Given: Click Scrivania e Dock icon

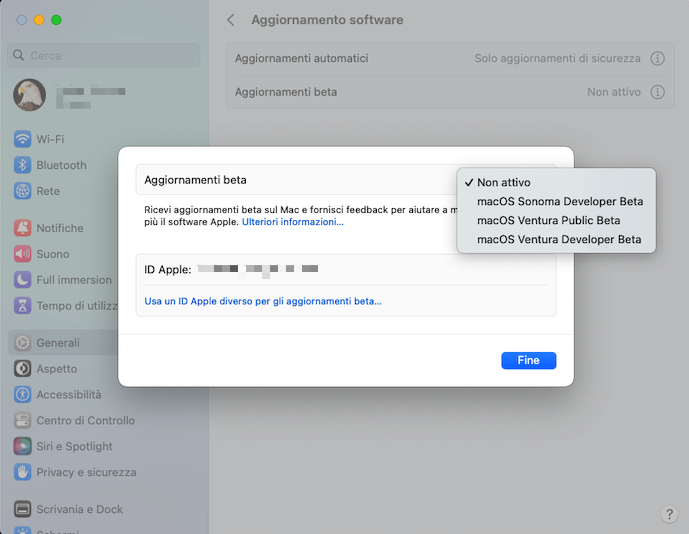Looking at the screenshot, I should point(22,509).
